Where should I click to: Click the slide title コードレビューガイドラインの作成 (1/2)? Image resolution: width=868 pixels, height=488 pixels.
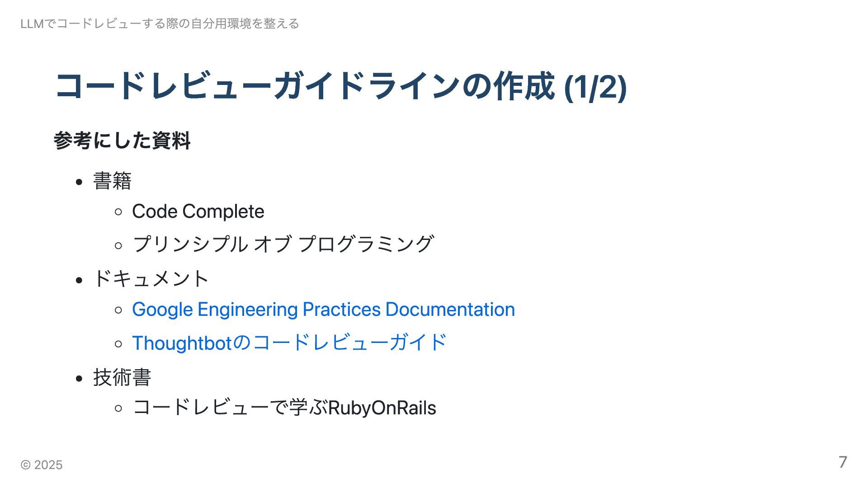(x=341, y=86)
